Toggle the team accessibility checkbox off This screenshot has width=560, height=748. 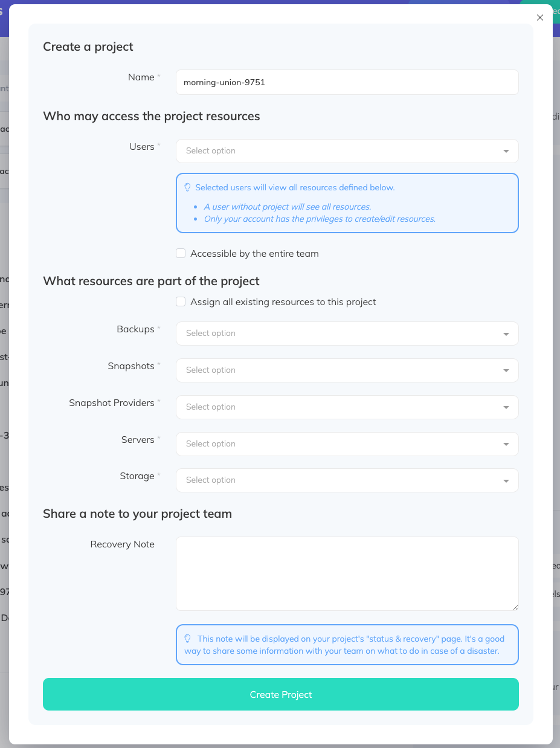pyautogui.click(x=181, y=253)
